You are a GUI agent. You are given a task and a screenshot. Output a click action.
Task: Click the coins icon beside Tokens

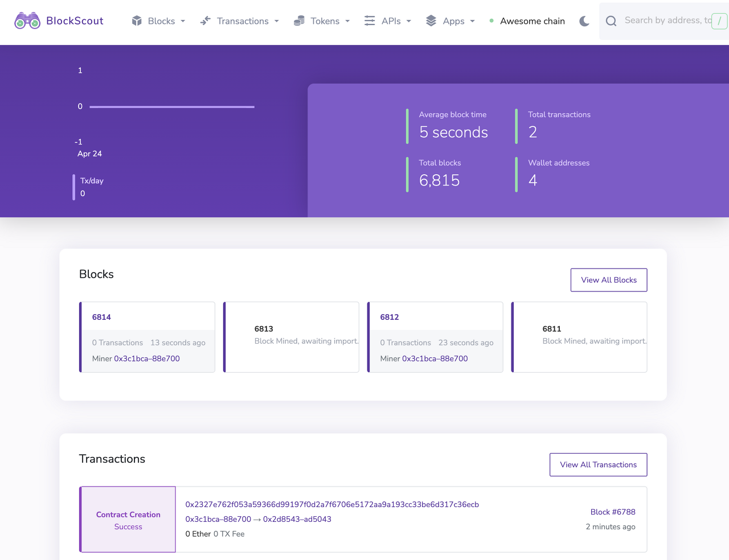(x=299, y=21)
